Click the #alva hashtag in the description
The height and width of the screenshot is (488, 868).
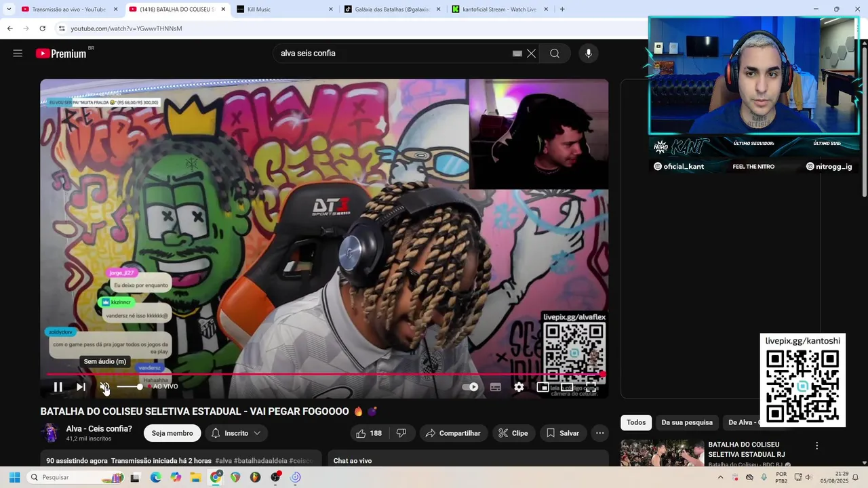click(x=224, y=461)
